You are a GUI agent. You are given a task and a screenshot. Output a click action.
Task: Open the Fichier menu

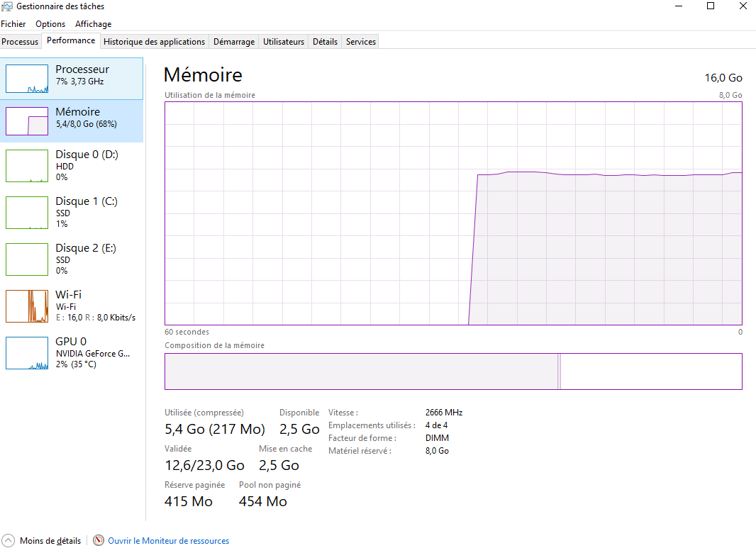pyautogui.click(x=13, y=23)
